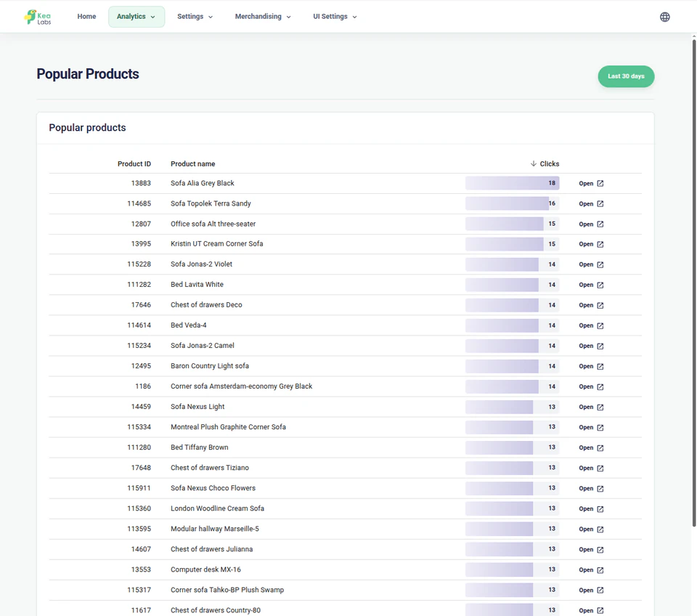Click the Product name column header
The width and height of the screenshot is (697, 616).
pos(193,163)
